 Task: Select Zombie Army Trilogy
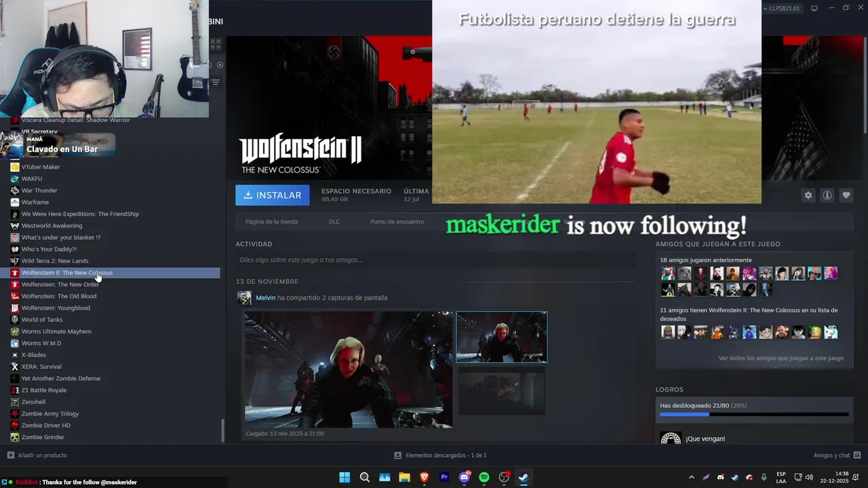coord(50,413)
